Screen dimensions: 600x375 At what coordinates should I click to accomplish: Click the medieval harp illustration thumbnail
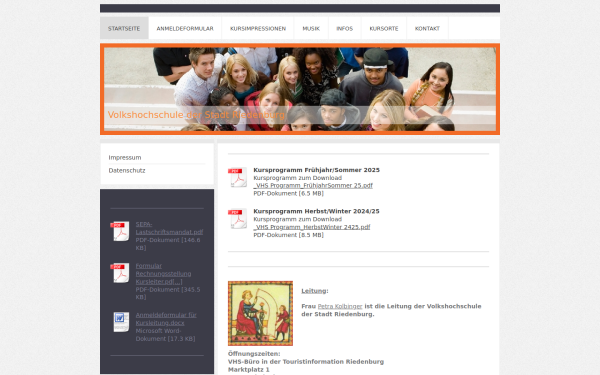[x=260, y=313]
